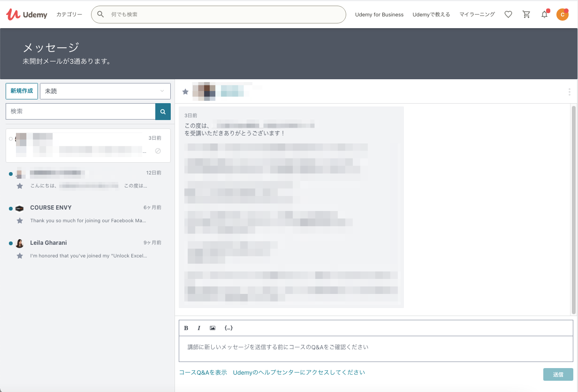Viewport: 578px width, 392px height.
Task: Open the カテゴリー menu
Action: click(69, 15)
